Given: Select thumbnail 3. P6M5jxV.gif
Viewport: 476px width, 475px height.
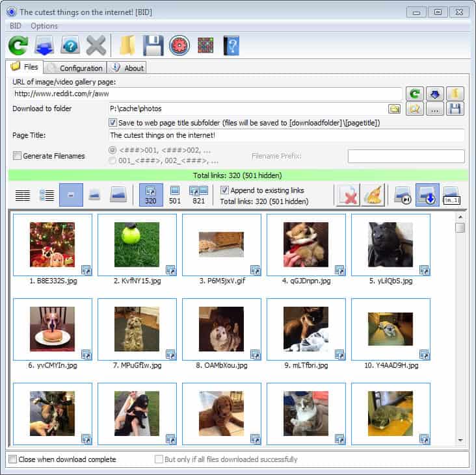Looking at the screenshot, I should pos(221,245).
